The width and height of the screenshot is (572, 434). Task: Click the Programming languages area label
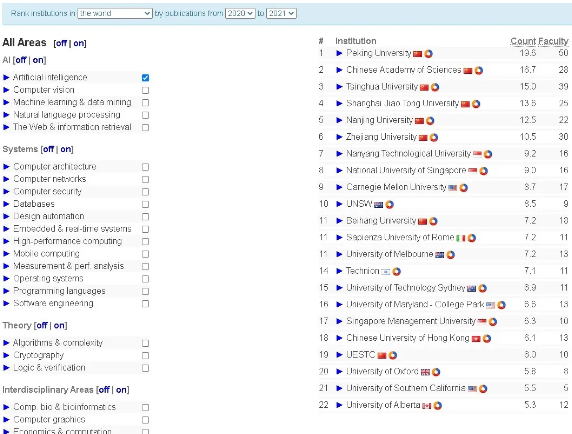click(59, 291)
